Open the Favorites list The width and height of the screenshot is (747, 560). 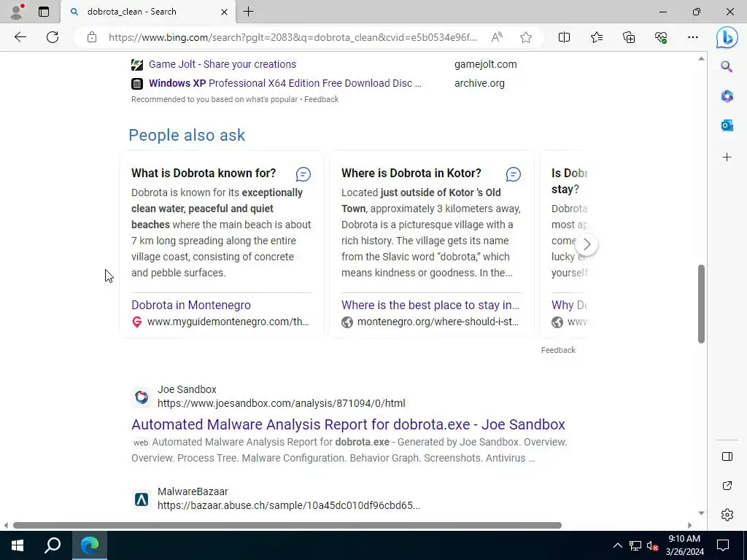point(597,37)
